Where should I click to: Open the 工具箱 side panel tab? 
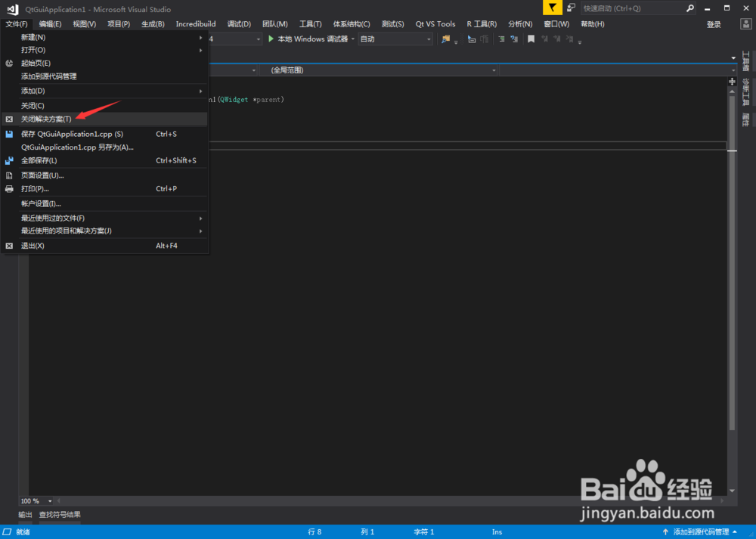pos(746,60)
